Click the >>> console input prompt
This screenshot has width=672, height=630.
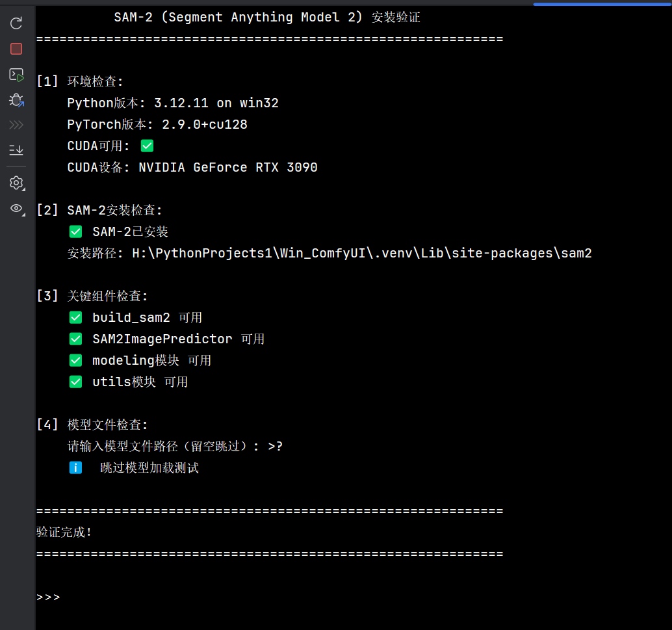point(48,597)
